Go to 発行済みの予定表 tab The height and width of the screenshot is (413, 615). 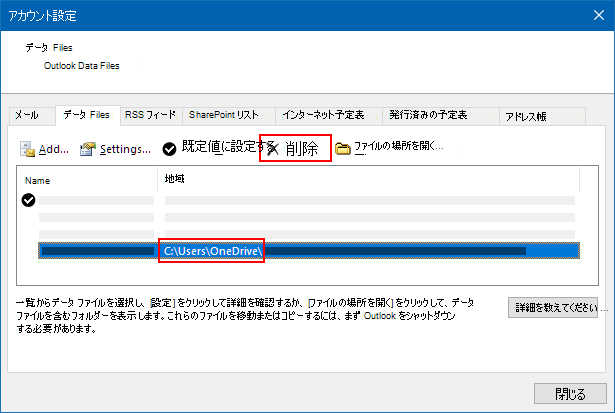(441, 115)
